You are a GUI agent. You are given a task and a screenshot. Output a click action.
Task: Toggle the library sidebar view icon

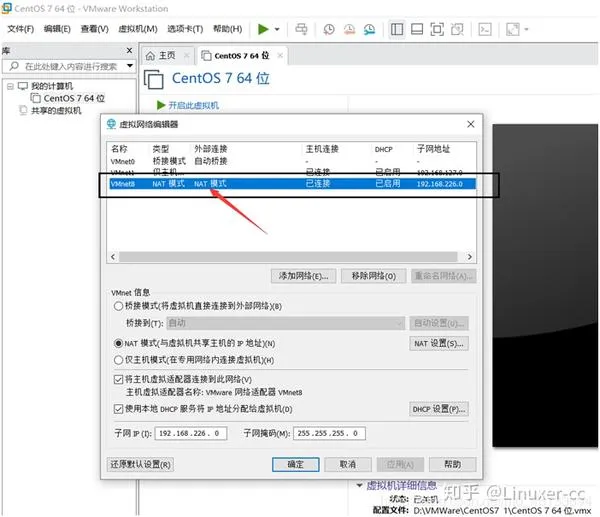(398, 29)
